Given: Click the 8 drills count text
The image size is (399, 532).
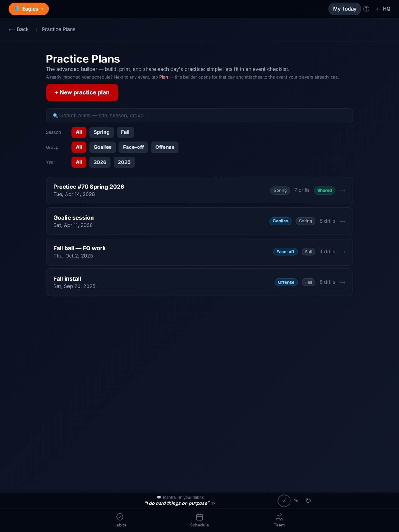Looking at the screenshot, I should coord(327,282).
